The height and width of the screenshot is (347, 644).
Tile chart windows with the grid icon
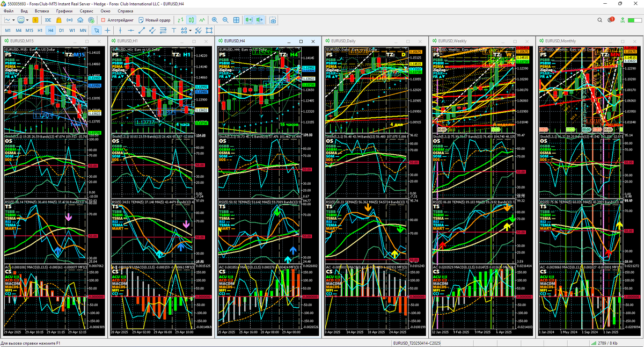(236, 20)
